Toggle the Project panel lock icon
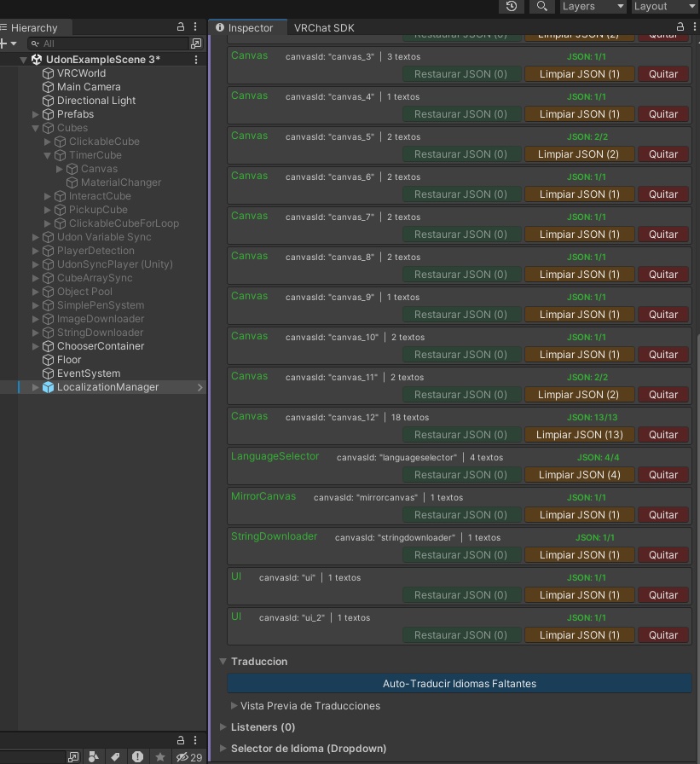This screenshot has height=764, width=700. click(180, 740)
